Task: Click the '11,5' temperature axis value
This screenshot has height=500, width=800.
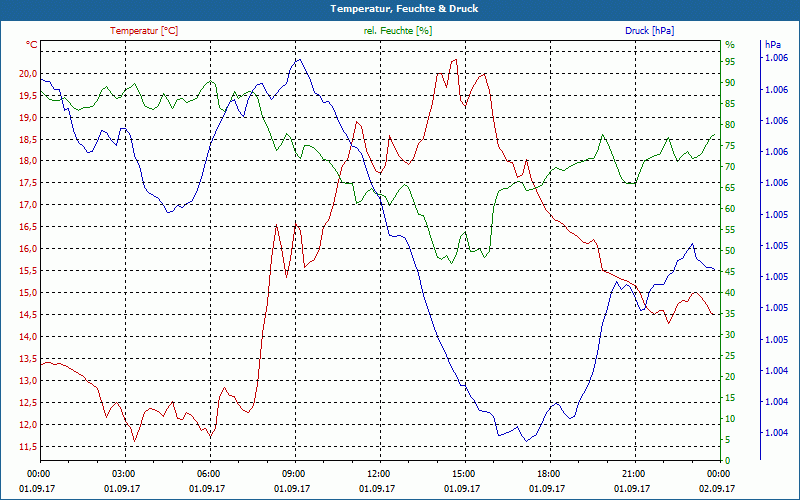Action: (x=28, y=447)
